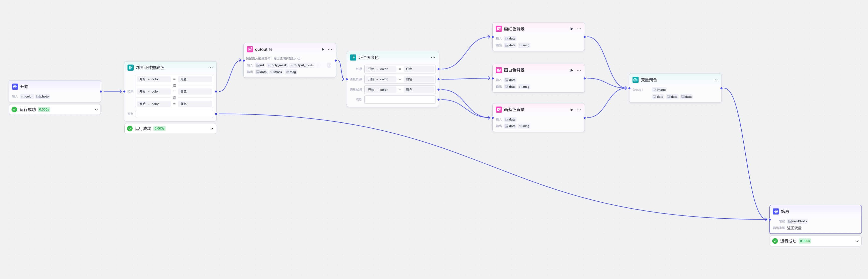The image size is (868, 279).
Task: Open more options on cutout node
Action: click(330, 49)
